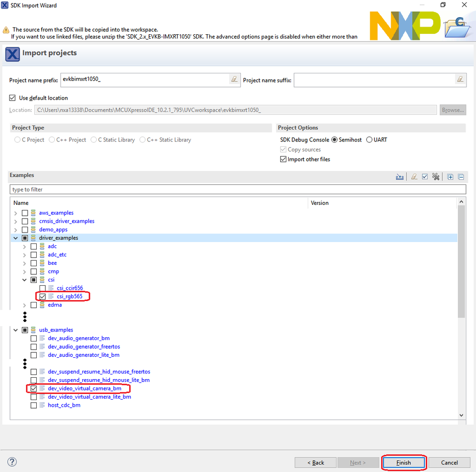Click the usb_examples category icon
Screen dimensions: 476x472
coord(33,330)
